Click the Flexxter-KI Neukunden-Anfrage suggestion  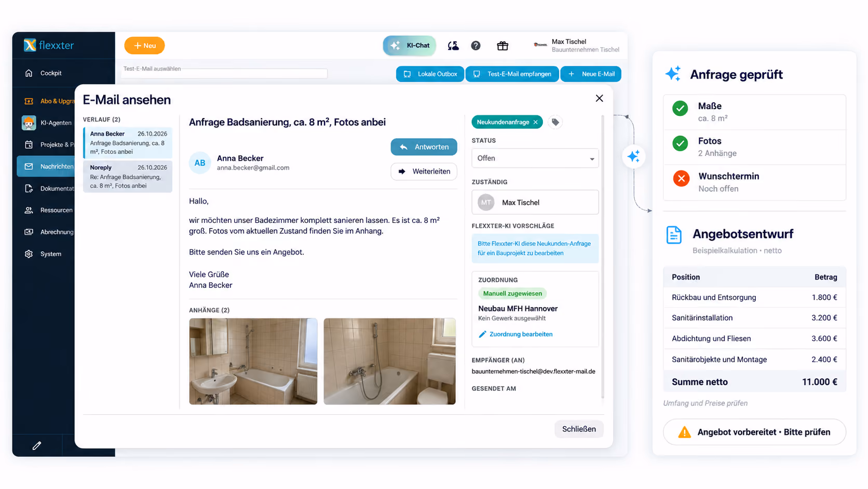(x=535, y=248)
